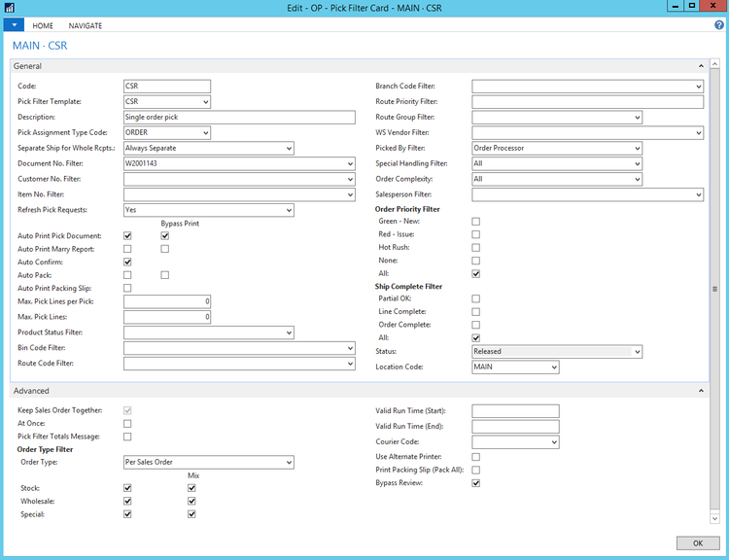
Task: Collapse the General section chevron
Action: pyautogui.click(x=701, y=66)
